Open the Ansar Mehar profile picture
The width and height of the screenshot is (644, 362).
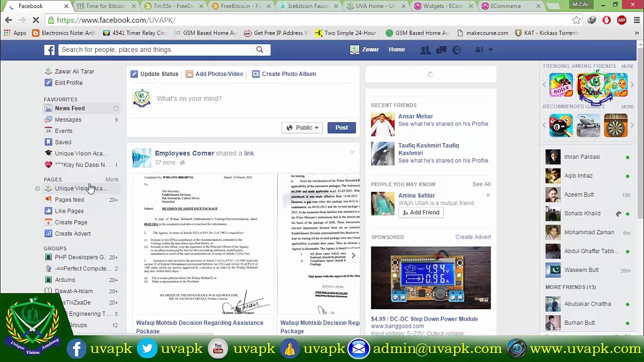[383, 124]
